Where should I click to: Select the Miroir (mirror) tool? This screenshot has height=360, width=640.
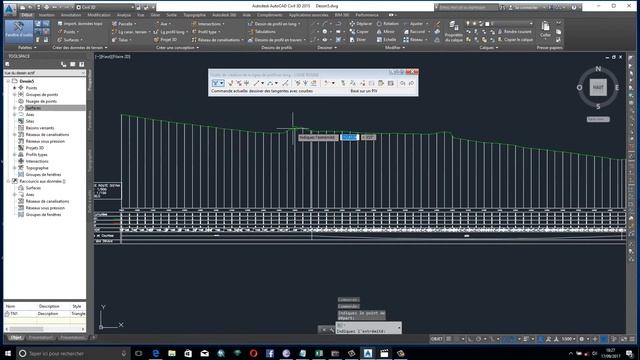coord(386,32)
